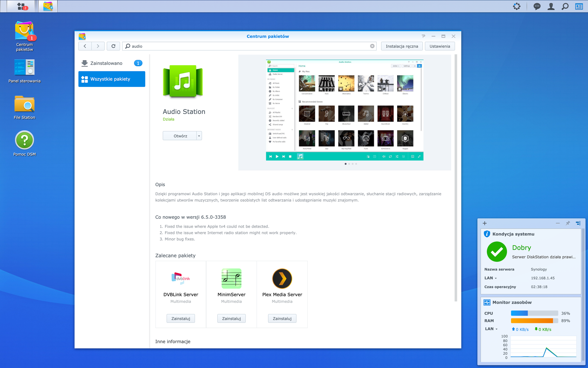Click the Dobry system status text
The height and width of the screenshot is (368, 588).
click(x=521, y=247)
